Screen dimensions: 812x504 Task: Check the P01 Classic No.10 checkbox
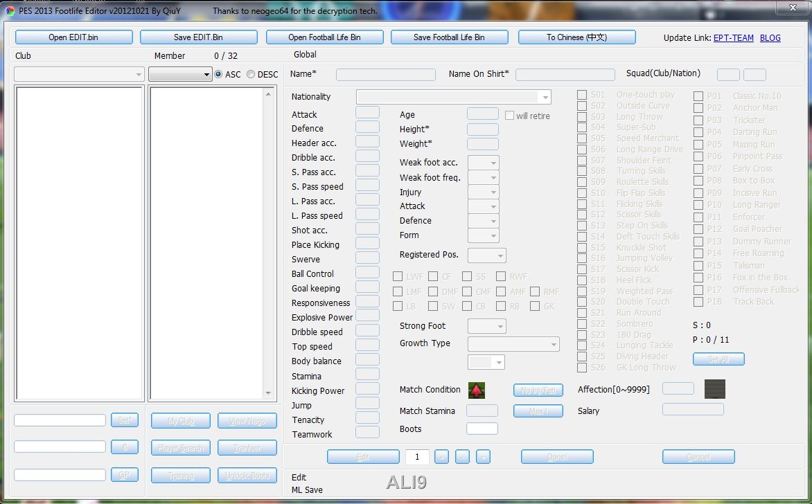coord(698,96)
